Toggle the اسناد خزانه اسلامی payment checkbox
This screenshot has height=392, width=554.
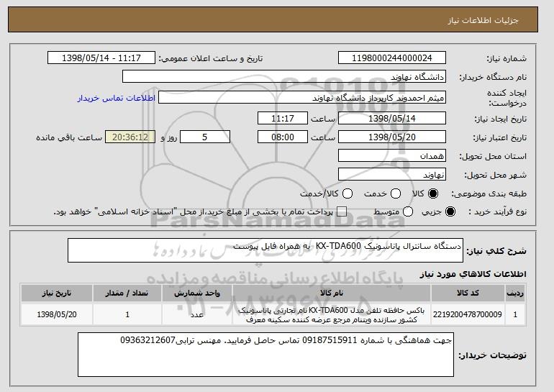pos(342,212)
